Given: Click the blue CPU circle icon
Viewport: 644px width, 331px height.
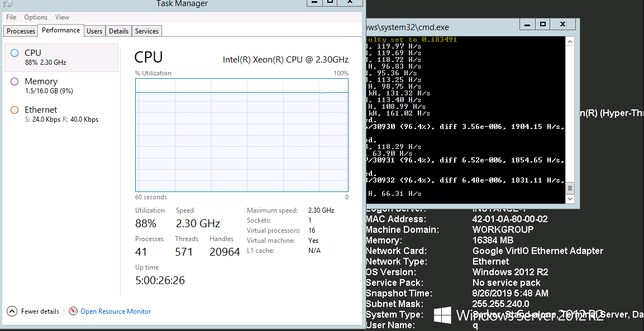Looking at the screenshot, I should click(x=15, y=53).
